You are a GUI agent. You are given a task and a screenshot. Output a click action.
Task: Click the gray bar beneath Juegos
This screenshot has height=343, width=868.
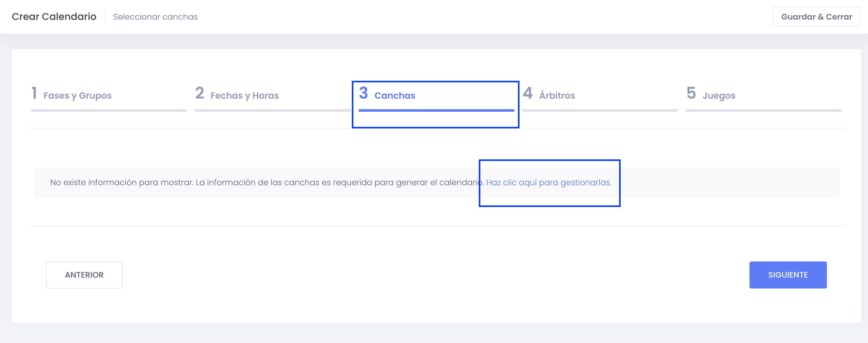point(763,110)
